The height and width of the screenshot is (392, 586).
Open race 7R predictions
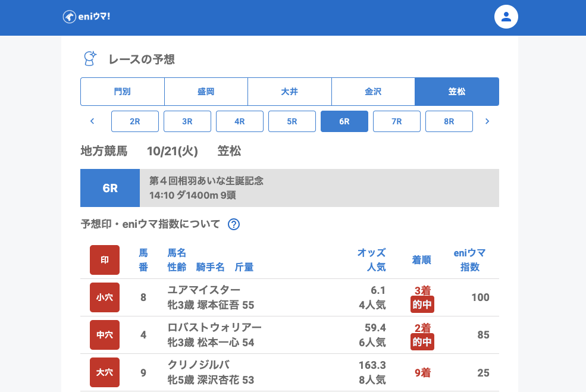[397, 121]
